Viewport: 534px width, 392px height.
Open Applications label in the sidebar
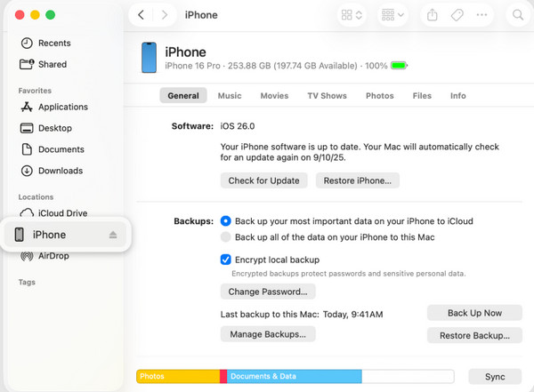coord(63,107)
